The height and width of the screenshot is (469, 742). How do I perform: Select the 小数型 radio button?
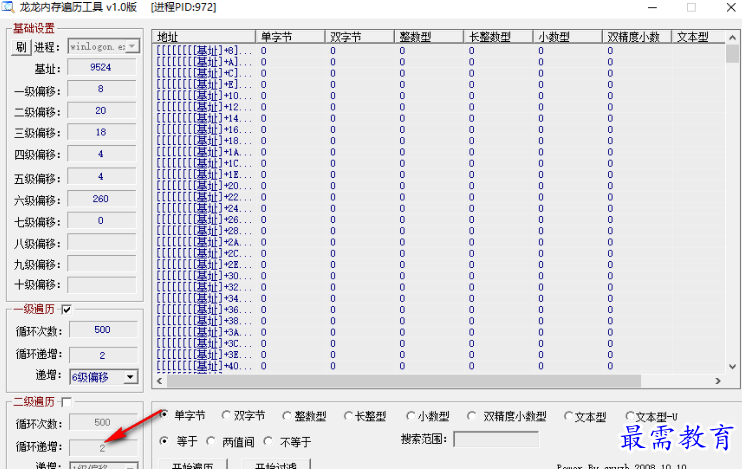click(x=411, y=416)
